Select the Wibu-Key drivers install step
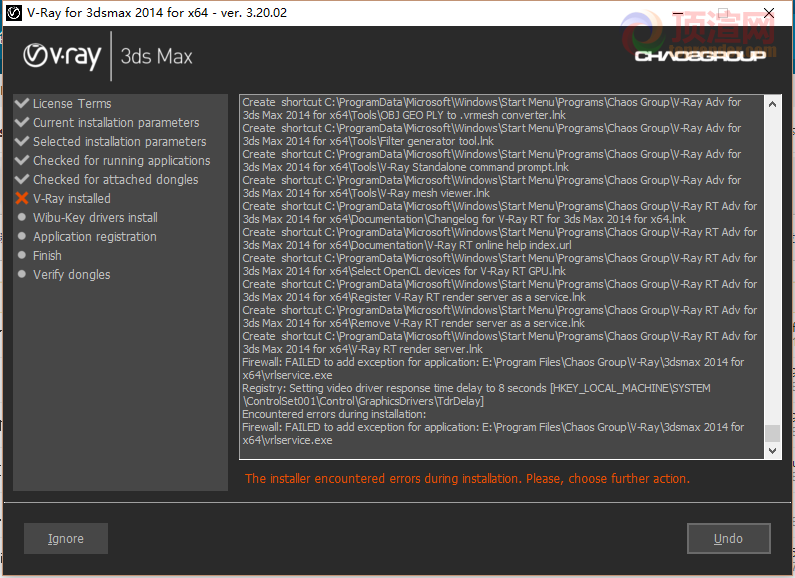The image size is (795, 578). coord(95,218)
